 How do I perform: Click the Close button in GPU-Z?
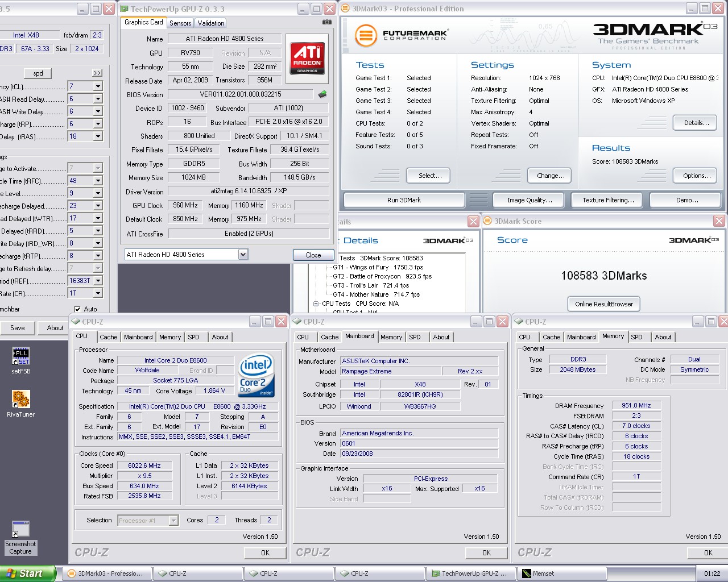coord(313,255)
